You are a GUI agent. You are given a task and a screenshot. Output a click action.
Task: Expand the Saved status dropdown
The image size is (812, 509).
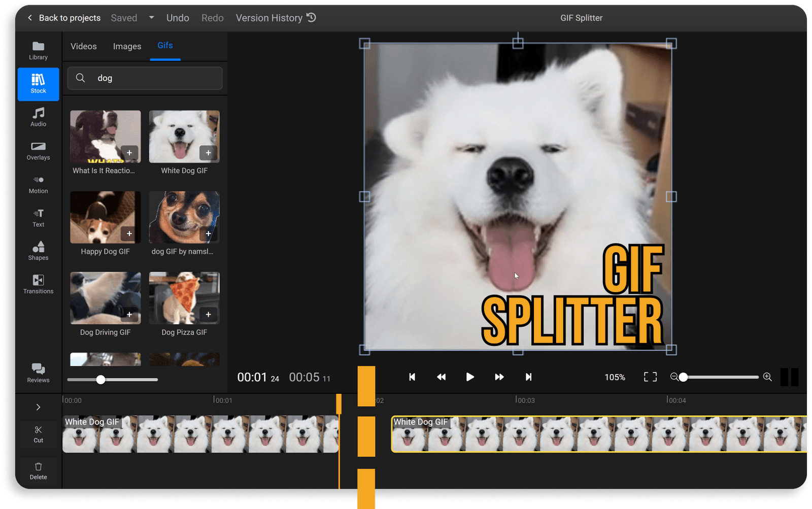[151, 17]
